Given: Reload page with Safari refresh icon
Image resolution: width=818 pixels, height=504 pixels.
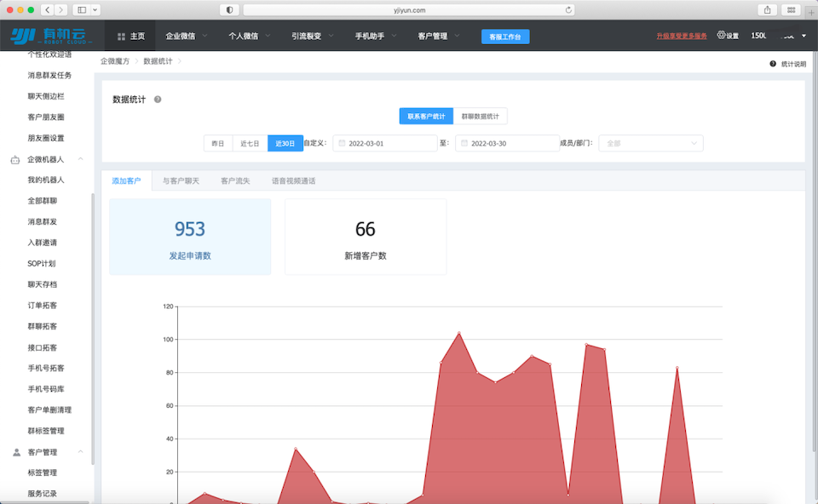Looking at the screenshot, I should click(568, 9).
